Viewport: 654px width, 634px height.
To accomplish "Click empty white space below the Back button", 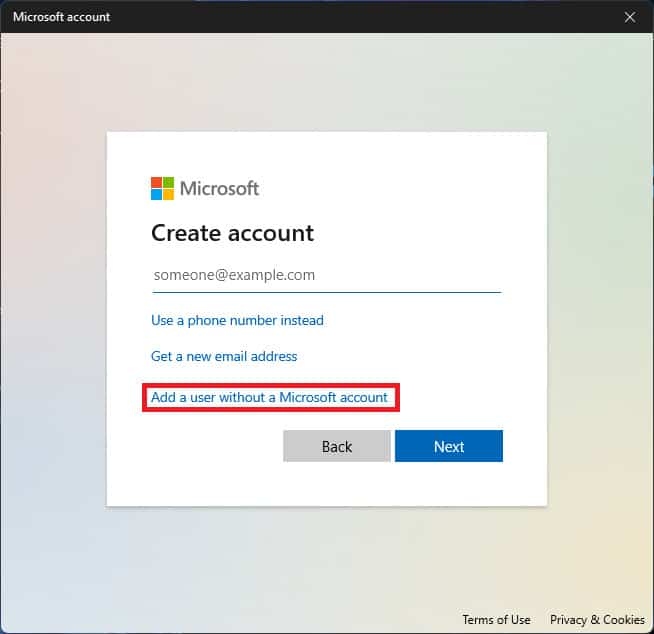I will 336,484.
